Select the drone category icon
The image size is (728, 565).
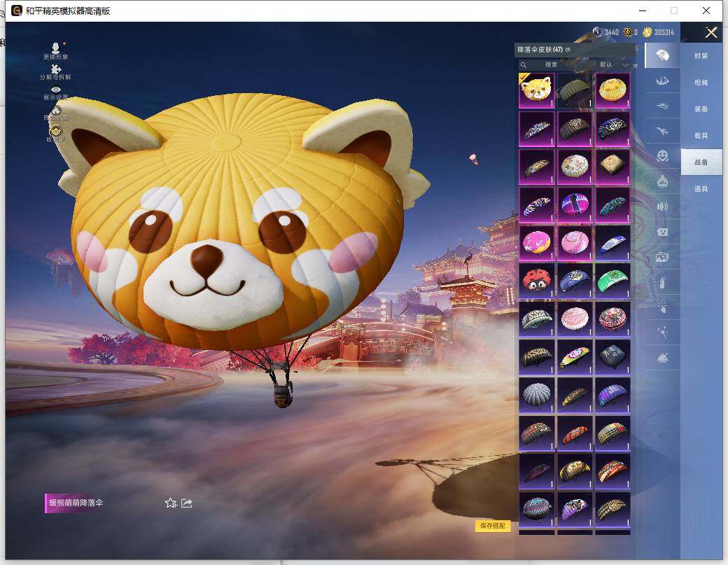tap(662, 106)
